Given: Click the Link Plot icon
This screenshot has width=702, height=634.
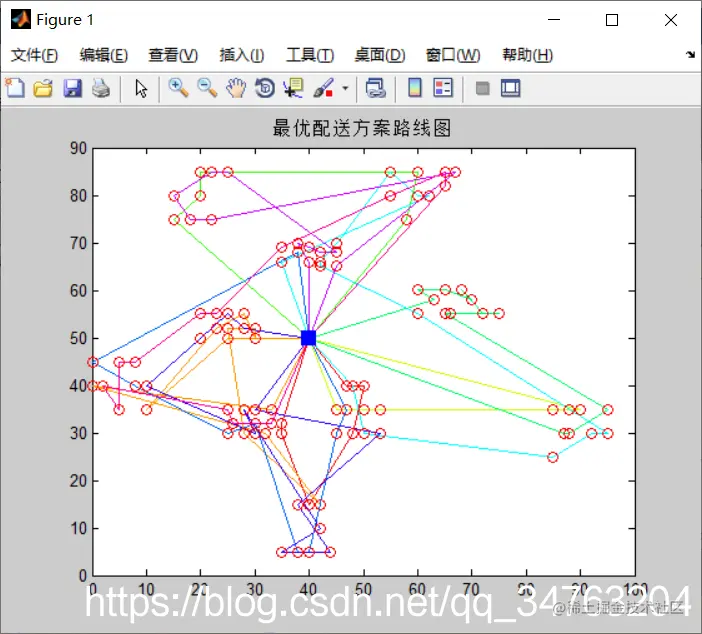Looking at the screenshot, I should tap(375, 88).
